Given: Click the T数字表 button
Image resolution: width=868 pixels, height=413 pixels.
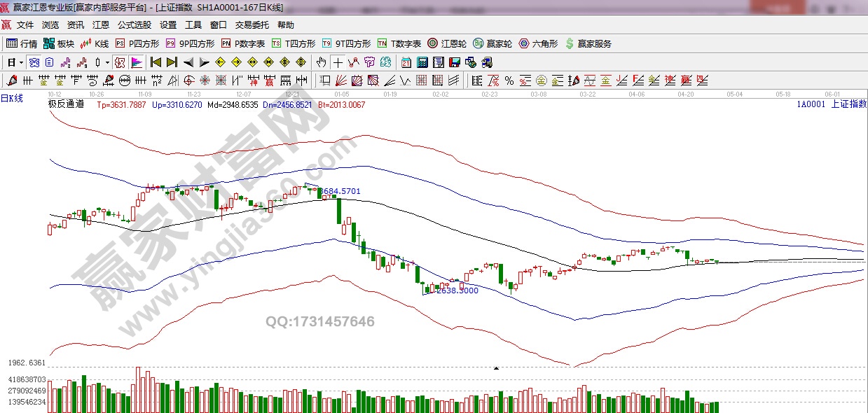Looking at the screenshot, I should (x=399, y=43).
